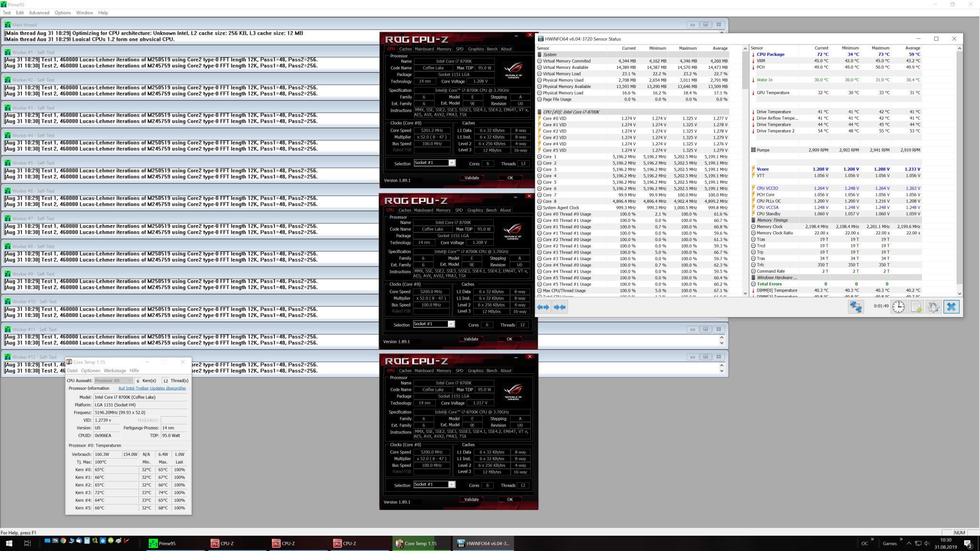
Task: Reset HWiNFO elapsed time clock icon
Action: coord(898,307)
